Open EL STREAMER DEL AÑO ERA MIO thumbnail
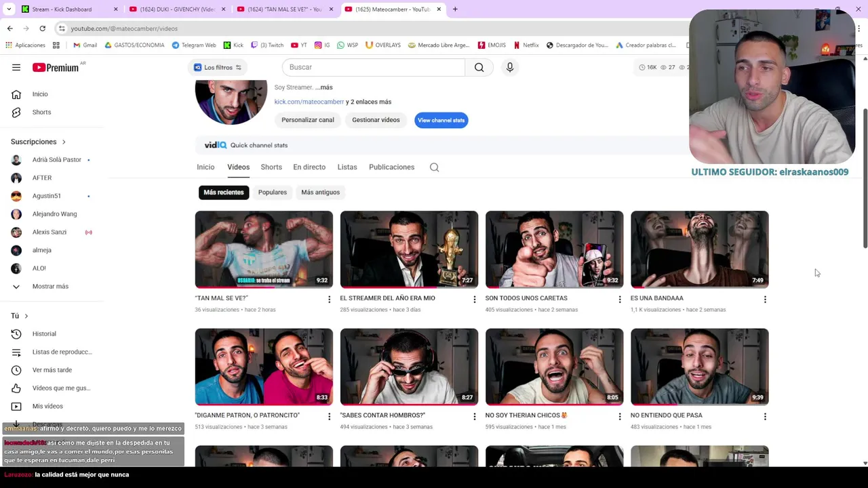This screenshot has height=488, width=868. (409, 249)
